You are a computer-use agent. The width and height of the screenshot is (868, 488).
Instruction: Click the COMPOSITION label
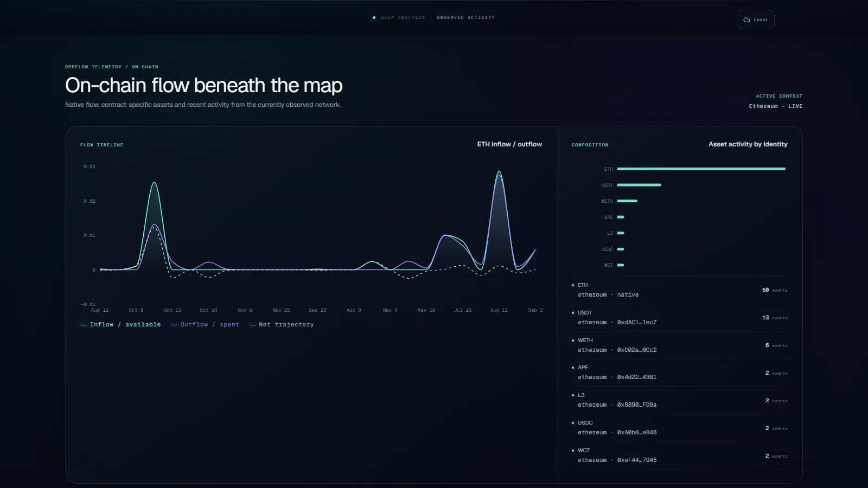[590, 145]
